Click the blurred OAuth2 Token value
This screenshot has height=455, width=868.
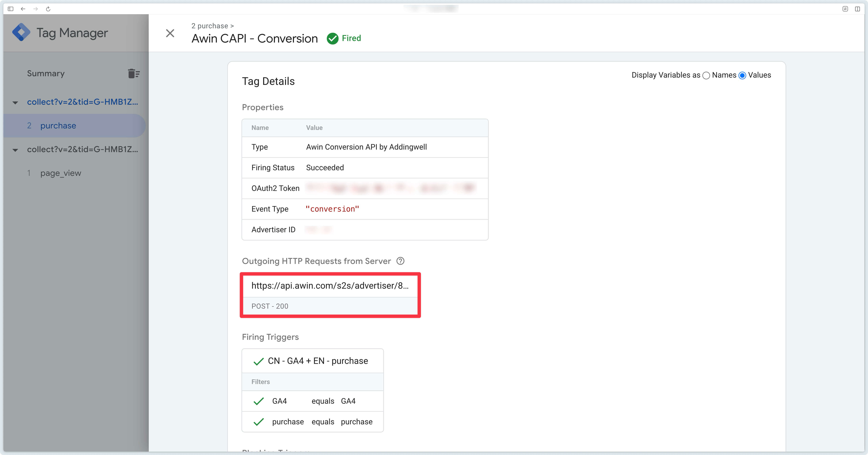(391, 188)
